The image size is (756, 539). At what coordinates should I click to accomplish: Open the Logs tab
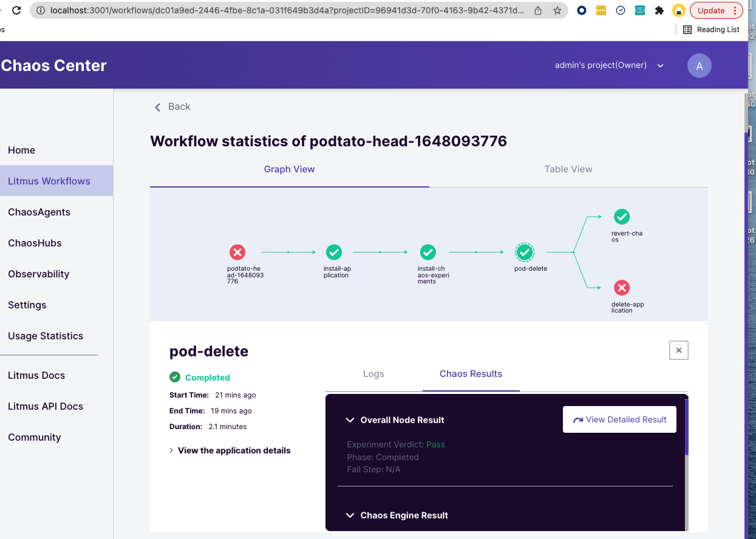(373, 374)
